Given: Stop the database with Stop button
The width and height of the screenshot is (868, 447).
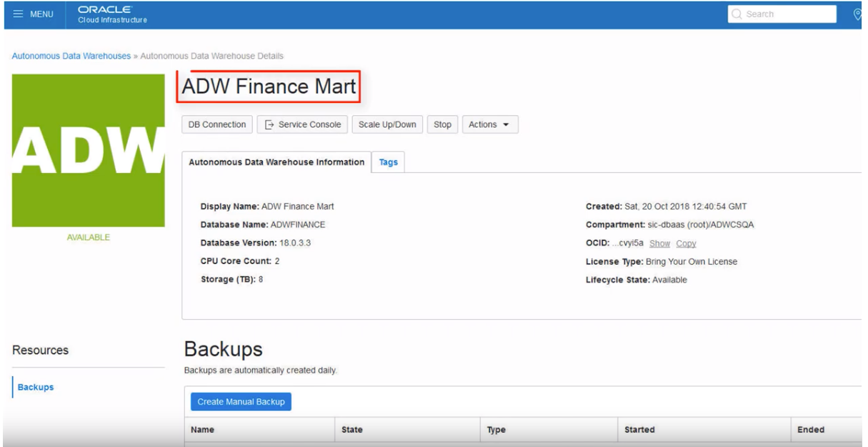Looking at the screenshot, I should point(442,124).
